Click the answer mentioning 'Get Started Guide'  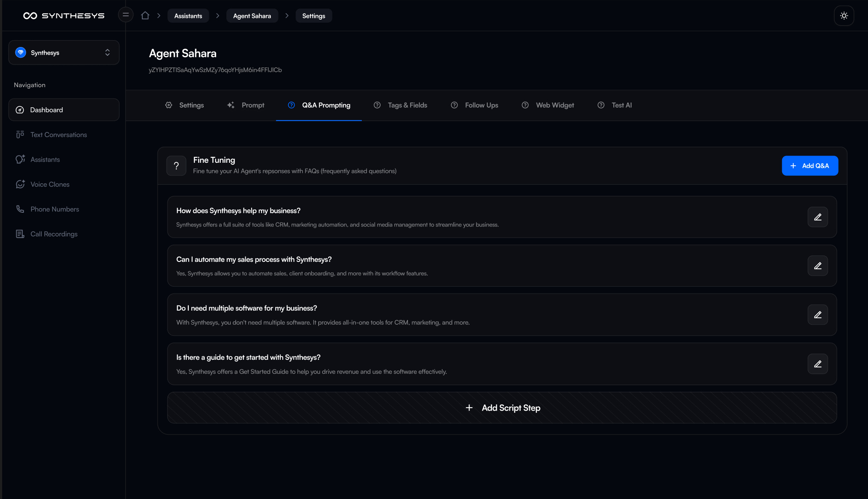[x=311, y=372]
